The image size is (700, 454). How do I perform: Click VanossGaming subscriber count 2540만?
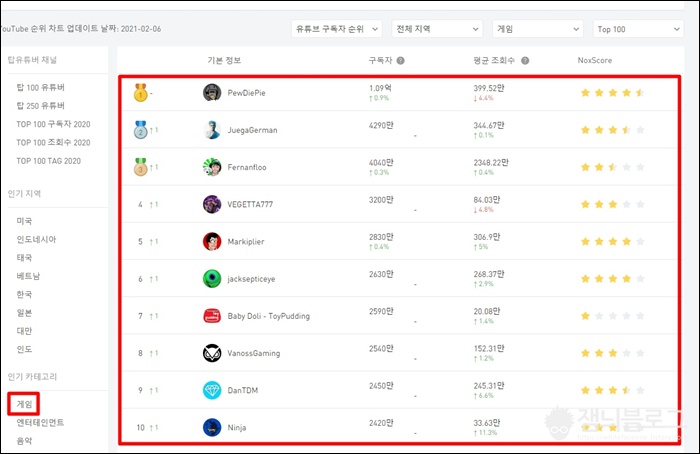pos(381,349)
